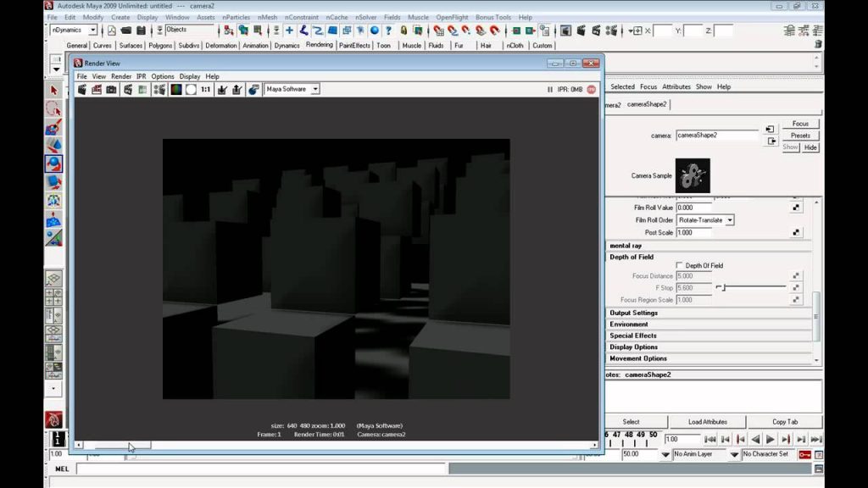Screen dimensions: 868x488
Task: Click the four view layout icon
Action: click(x=53, y=297)
